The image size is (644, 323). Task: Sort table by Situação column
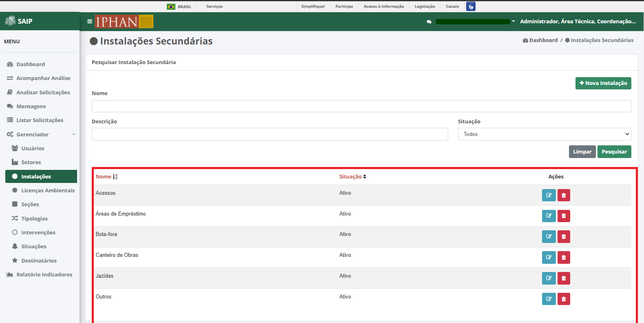353,176
